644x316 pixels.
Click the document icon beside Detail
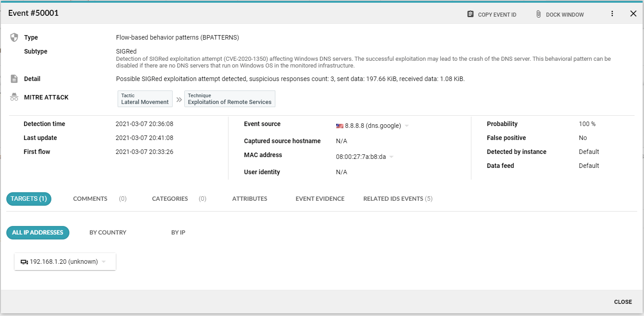point(14,79)
